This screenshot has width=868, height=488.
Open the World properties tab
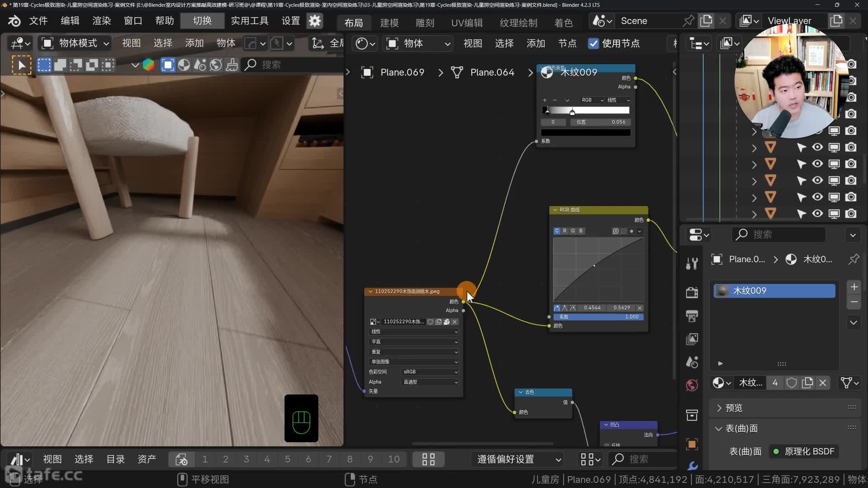(x=692, y=385)
